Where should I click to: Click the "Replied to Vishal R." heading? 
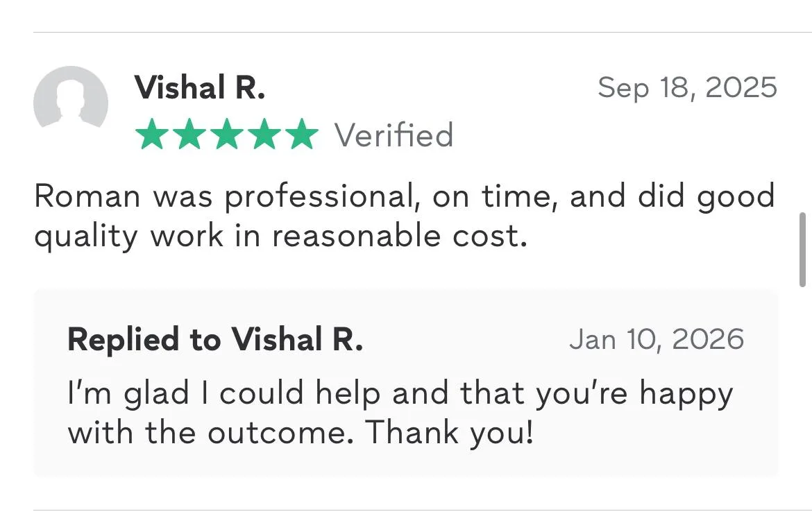(x=215, y=340)
